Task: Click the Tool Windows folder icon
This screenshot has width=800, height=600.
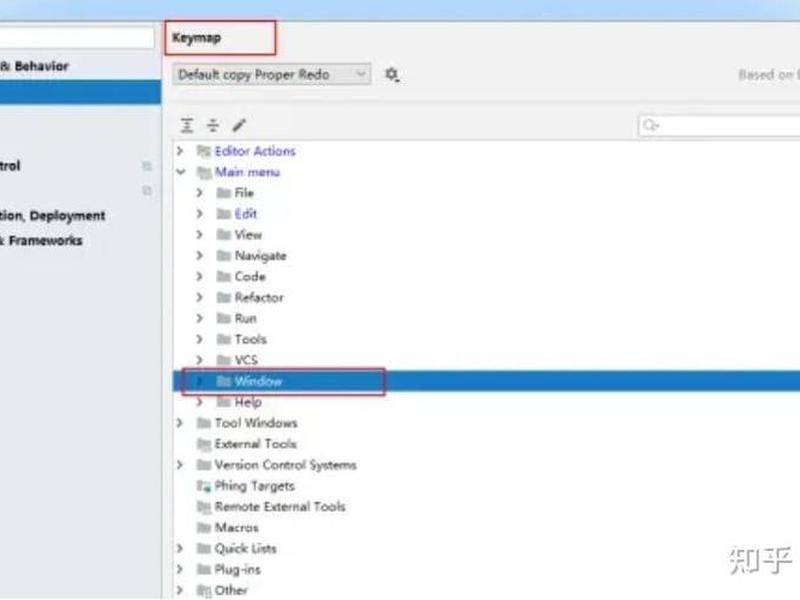Action: [x=204, y=423]
